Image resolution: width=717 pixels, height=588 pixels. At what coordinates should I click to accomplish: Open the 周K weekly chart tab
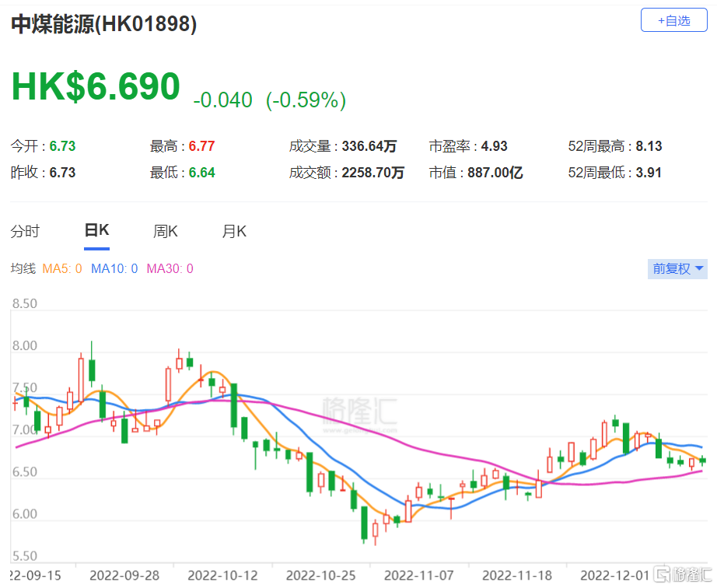click(165, 231)
